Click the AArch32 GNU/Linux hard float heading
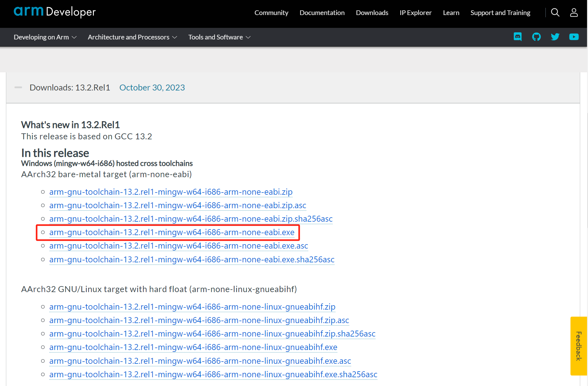Viewport: 588px width, 386px height. [159, 289]
